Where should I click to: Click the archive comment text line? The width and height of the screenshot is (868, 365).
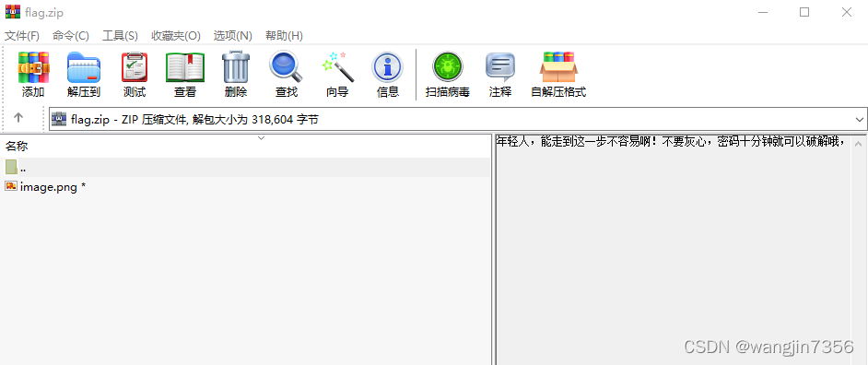click(671, 142)
